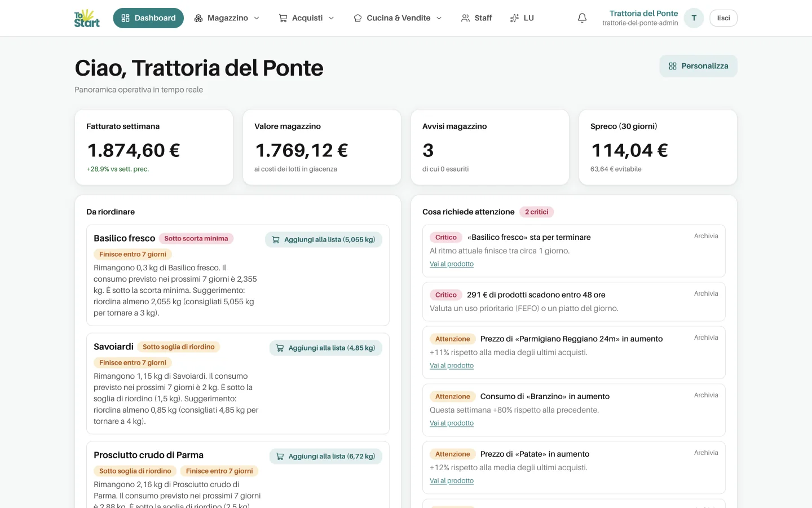Click the cart icon on Savoiardi's add button
Image resolution: width=812 pixels, height=508 pixels.
[x=280, y=348]
